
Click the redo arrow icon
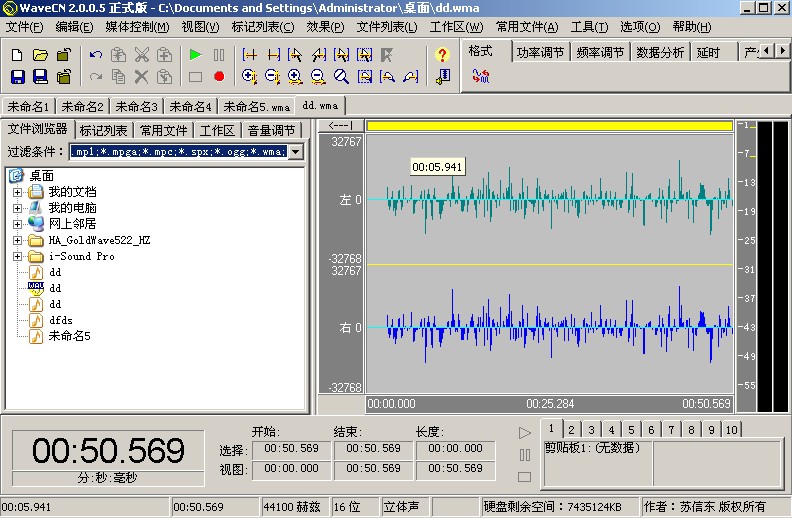coord(96,77)
